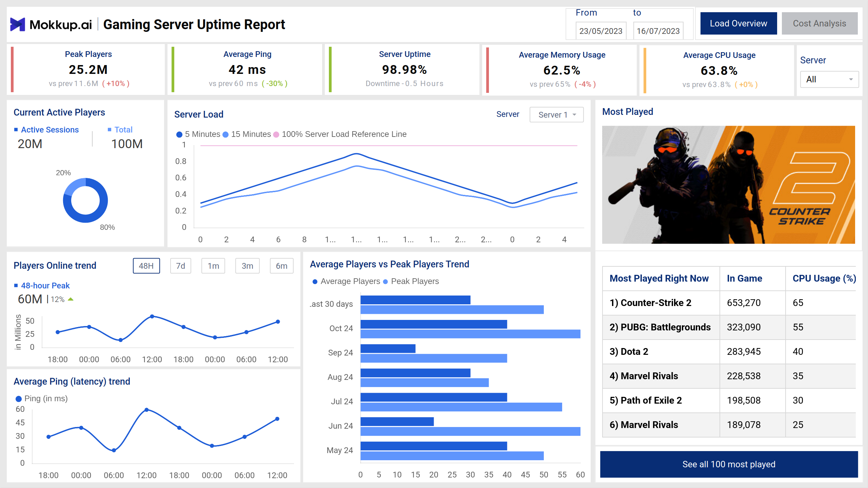
Task: Open the Server 1 dropdown in Server Load
Action: pos(556,115)
